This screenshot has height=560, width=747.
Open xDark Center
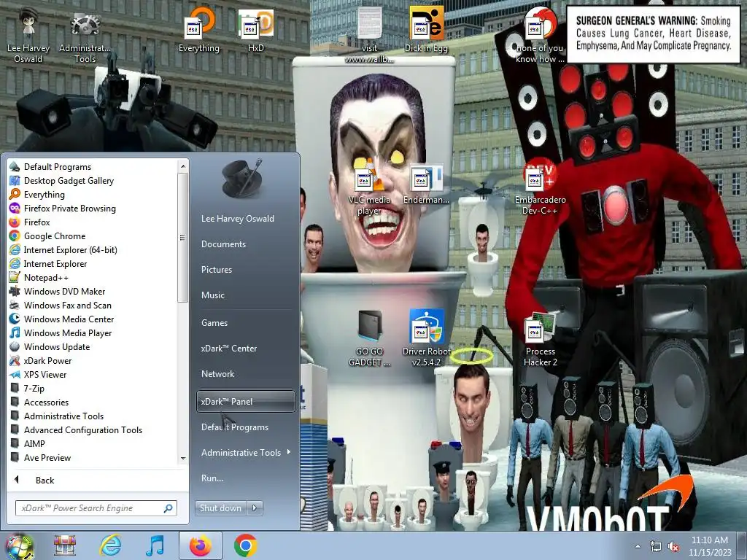pyautogui.click(x=228, y=349)
